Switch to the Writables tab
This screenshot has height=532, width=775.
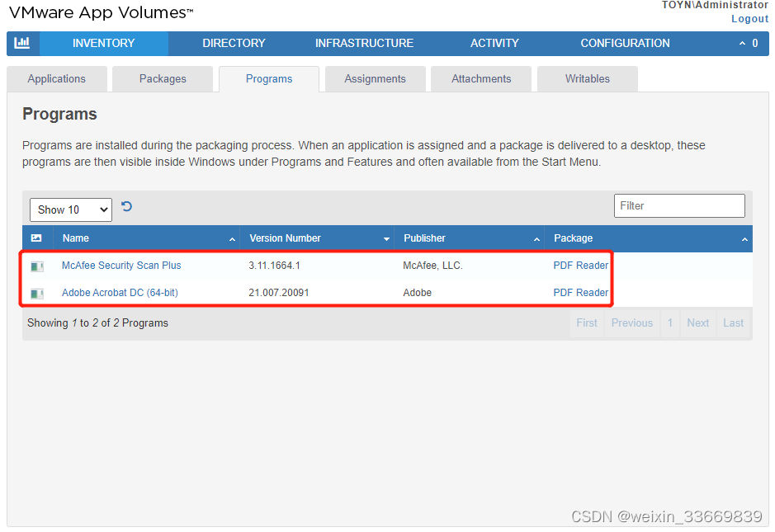pos(588,79)
